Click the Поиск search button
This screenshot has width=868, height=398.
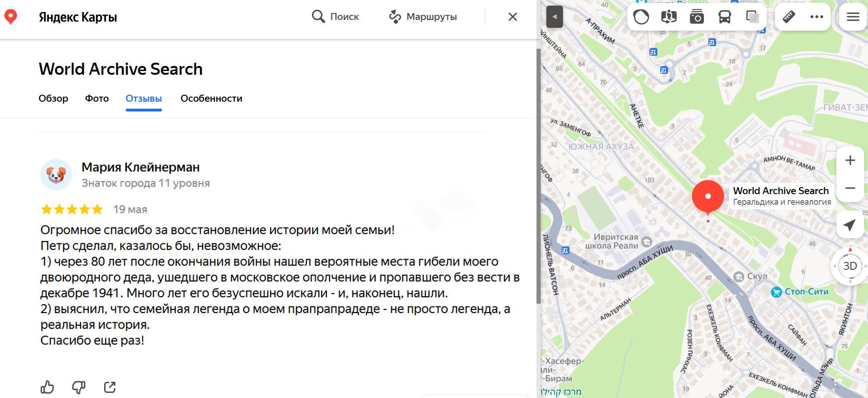point(335,17)
